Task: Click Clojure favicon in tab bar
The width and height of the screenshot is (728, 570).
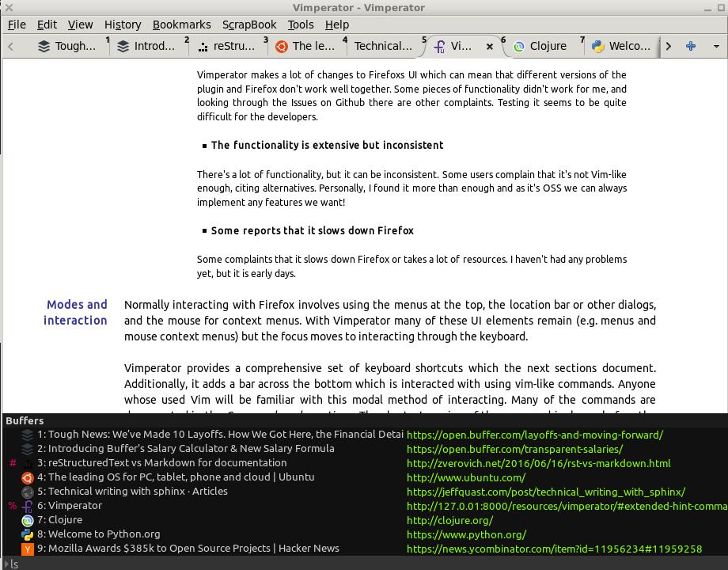Action: (518, 47)
